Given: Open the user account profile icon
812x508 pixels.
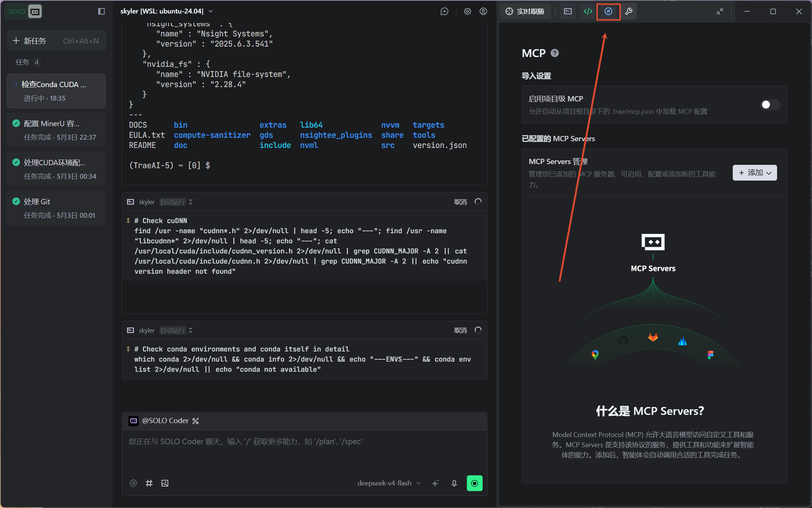Looking at the screenshot, I should point(483,11).
